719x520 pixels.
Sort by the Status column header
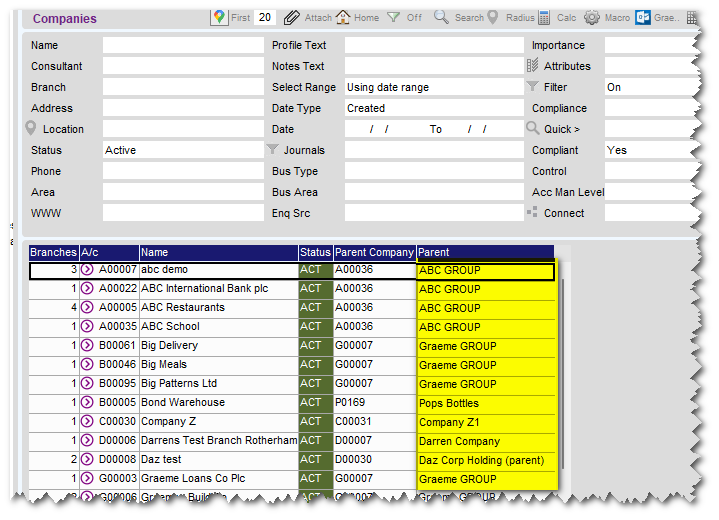[316, 252]
